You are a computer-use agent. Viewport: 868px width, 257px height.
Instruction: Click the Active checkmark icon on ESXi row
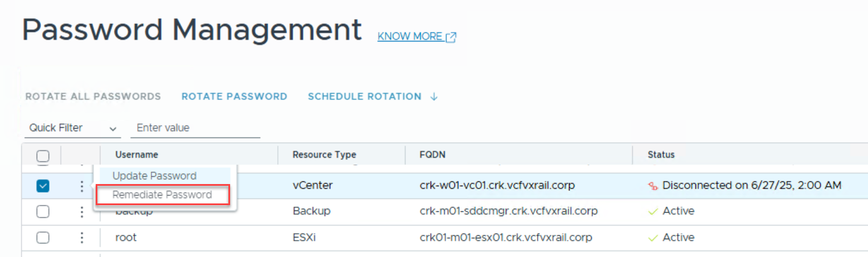(x=653, y=238)
